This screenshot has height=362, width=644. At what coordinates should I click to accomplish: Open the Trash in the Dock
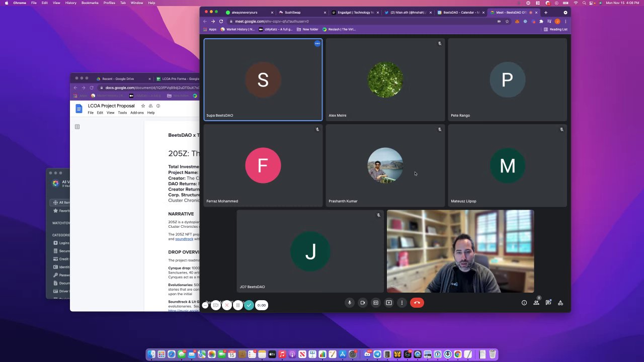pos(493,354)
